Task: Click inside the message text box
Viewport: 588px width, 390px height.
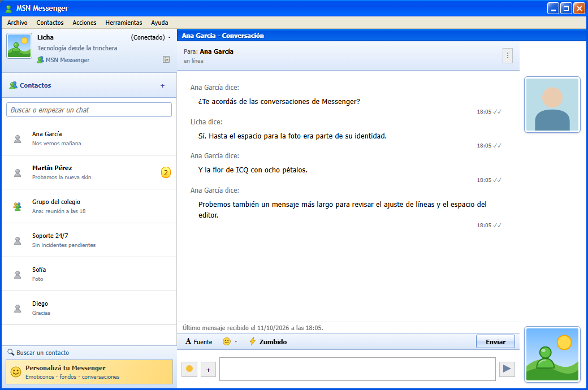Action: pyautogui.click(x=357, y=369)
